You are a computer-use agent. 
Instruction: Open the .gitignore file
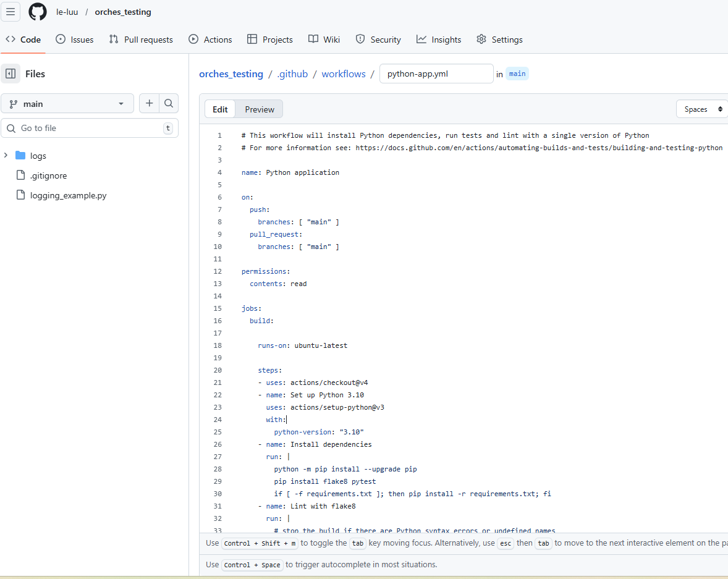(48, 175)
